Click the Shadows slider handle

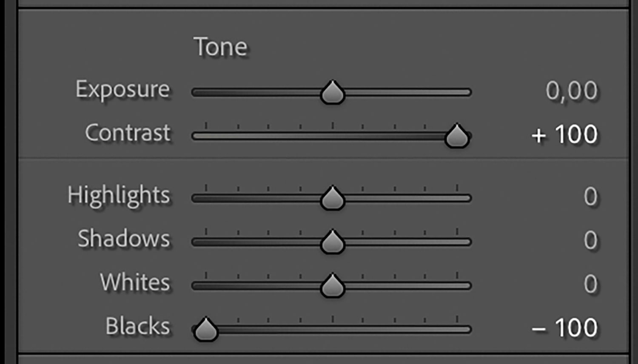pyautogui.click(x=333, y=242)
